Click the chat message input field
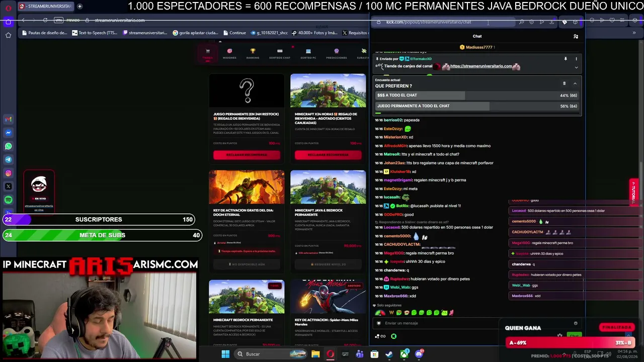644x362 pixels. pos(475,323)
